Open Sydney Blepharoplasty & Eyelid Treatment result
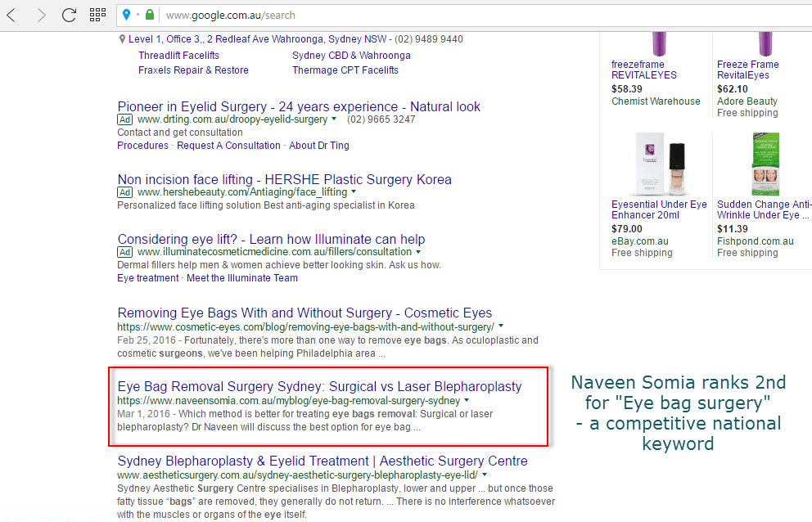812x522 pixels. pos(323,461)
